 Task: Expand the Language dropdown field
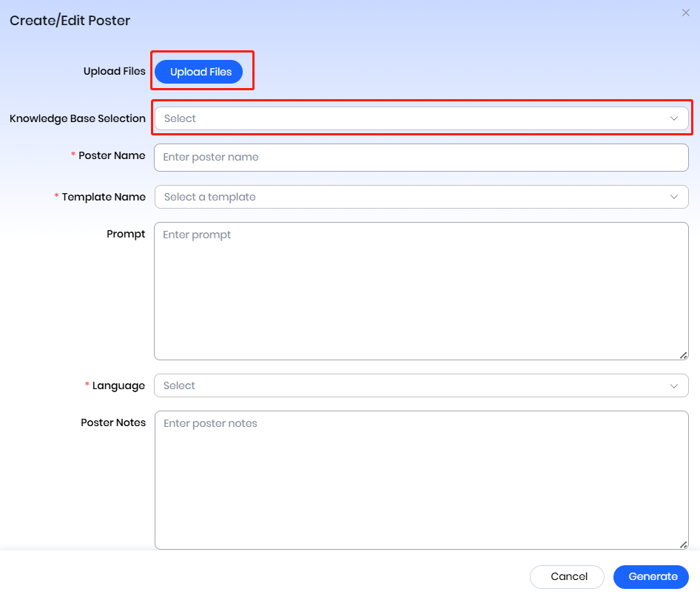[414, 385]
